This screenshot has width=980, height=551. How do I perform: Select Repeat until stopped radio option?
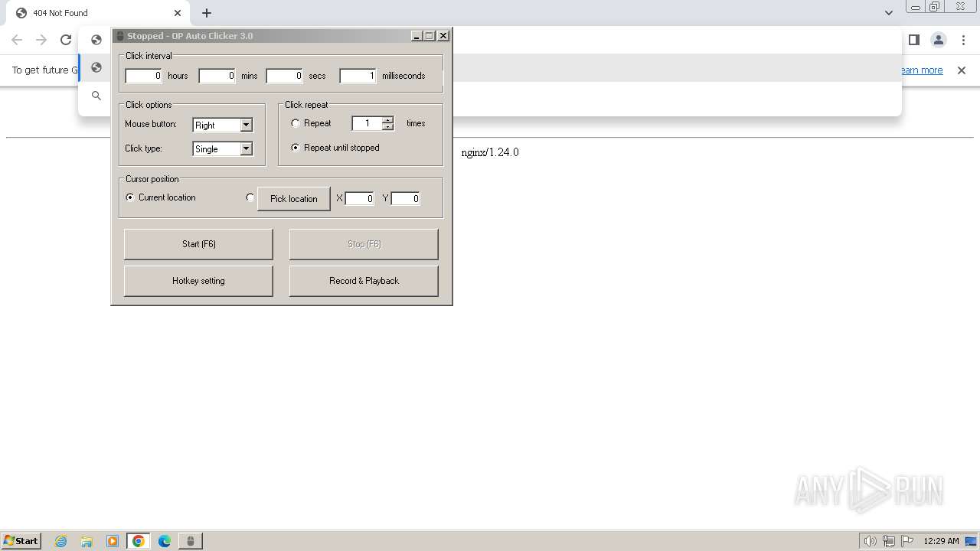pos(296,148)
